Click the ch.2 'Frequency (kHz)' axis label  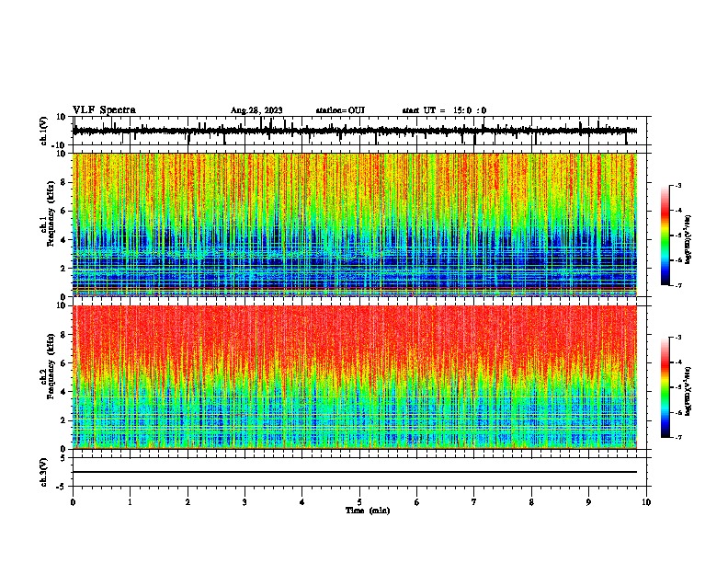51,366
